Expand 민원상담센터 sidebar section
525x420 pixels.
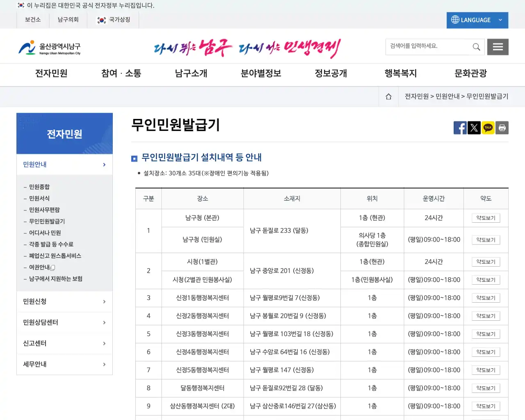click(64, 322)
